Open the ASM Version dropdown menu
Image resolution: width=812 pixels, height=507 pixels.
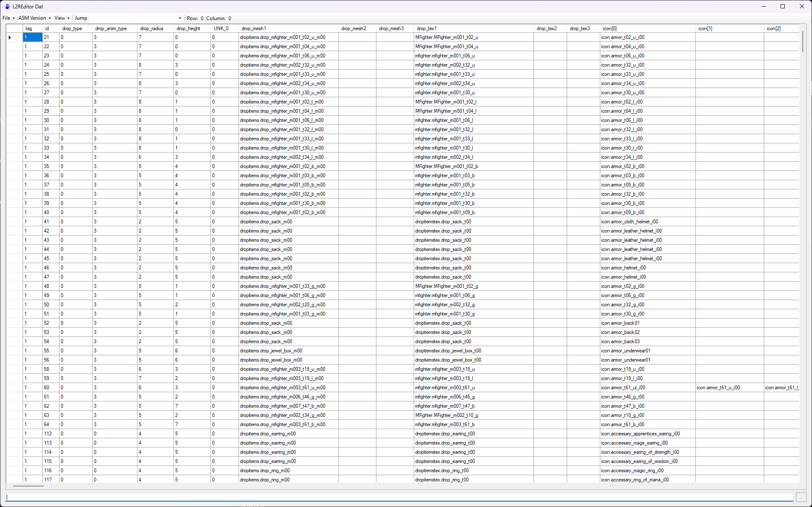[34, 18]
